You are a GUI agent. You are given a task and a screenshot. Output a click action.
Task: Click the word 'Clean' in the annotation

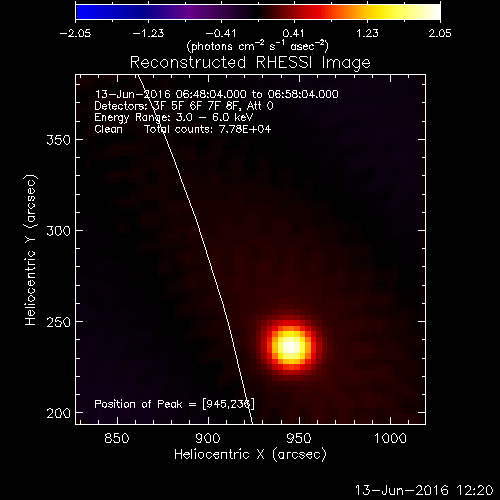tap(108, 129)
